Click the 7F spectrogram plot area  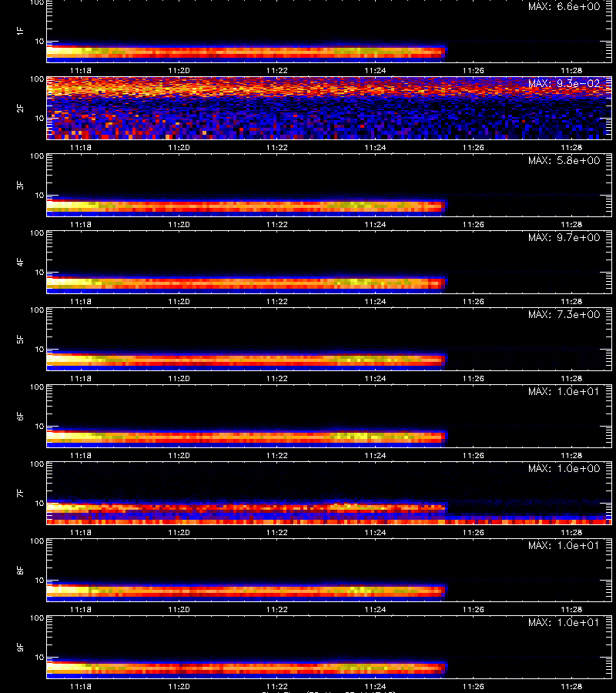coord(330,494)
